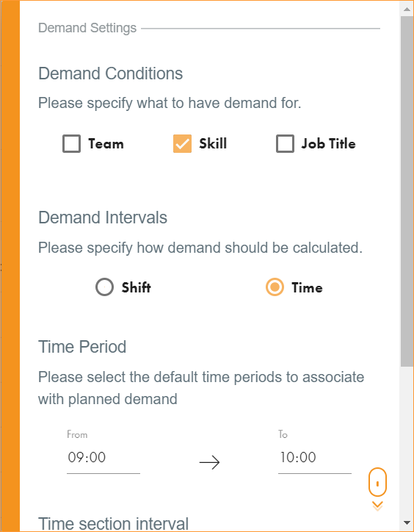
Task: Click the empty scrollbar track below the thumb
Action: 407,441
